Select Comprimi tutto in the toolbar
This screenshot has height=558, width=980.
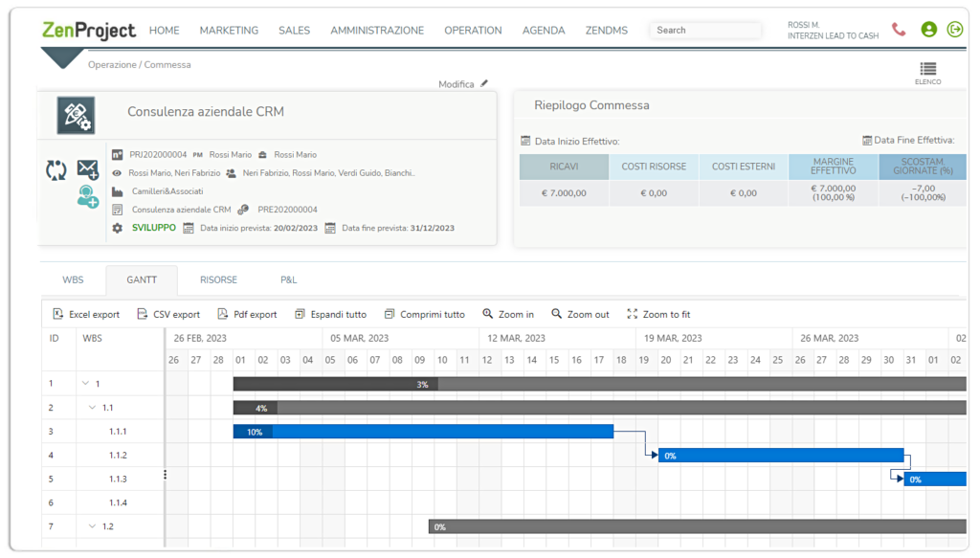(x=427, y=314)
